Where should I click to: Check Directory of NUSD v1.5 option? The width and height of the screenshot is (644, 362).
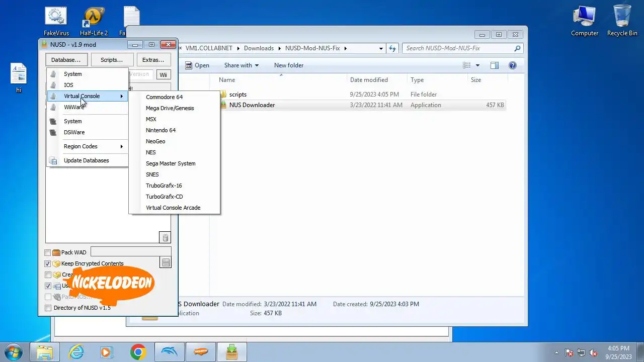(48, 308)
